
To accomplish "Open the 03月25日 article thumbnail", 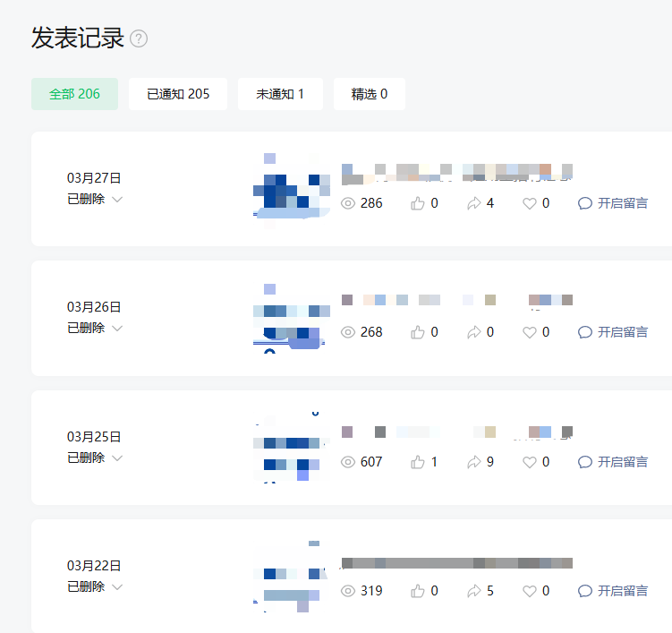I will pyautogui.click(x=292, y=448).
